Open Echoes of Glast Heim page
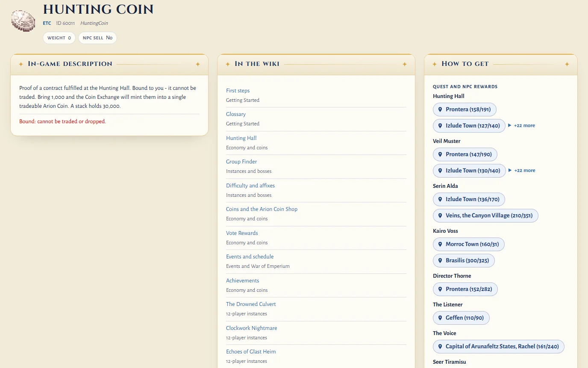588x368 pixels. [x=251, y=352]
